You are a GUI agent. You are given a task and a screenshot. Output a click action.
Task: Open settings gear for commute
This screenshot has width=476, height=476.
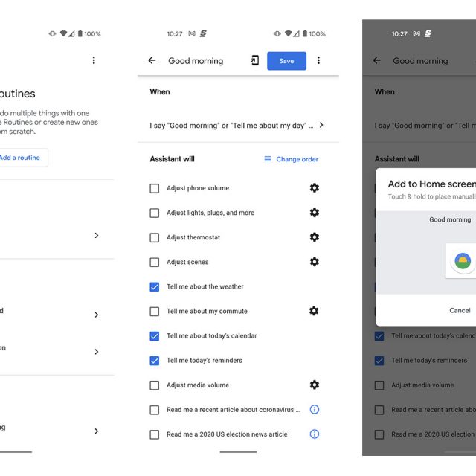pos(314,311)
